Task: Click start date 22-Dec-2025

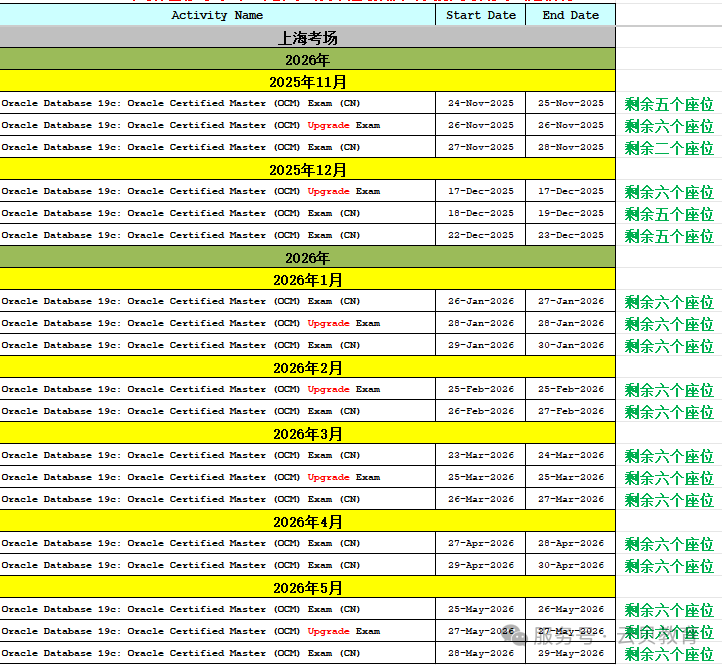Action: [481, 235]
